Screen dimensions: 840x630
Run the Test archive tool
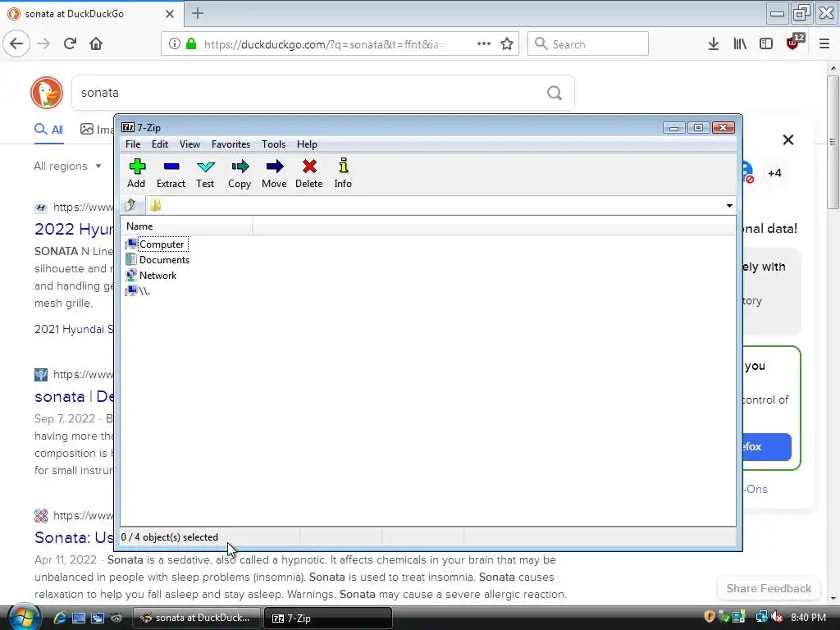tap(205, 173)
